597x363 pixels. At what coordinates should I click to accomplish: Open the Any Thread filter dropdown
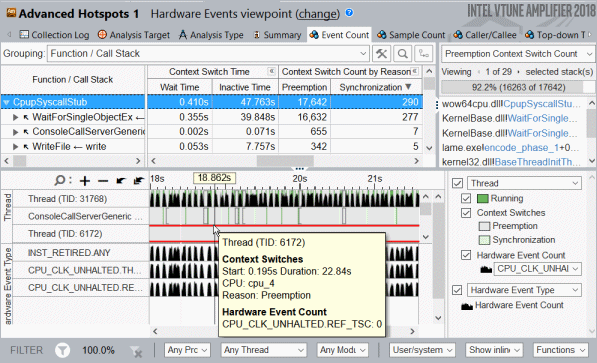click(263, 350)
